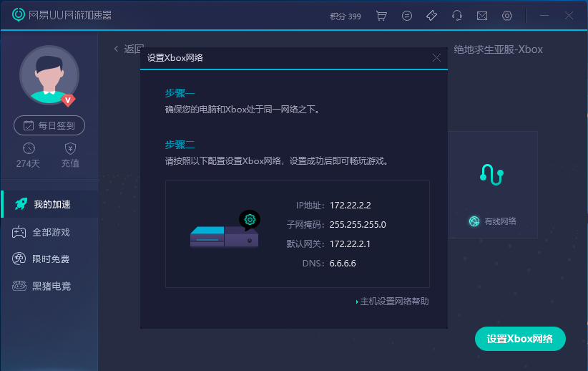The height and width of the screenshot is (371, 588).
Task: Click the user avatar picture
Action: coord(49,76)
